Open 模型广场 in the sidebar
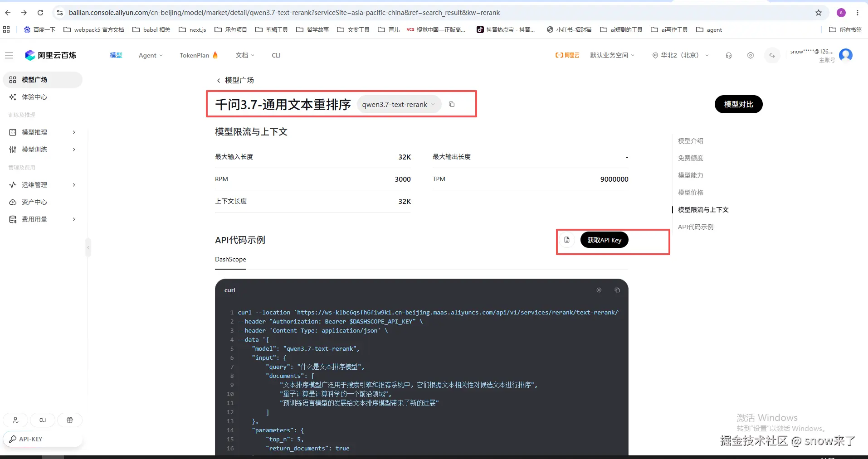This screenshot has height=459, width=868. [43, 79]
